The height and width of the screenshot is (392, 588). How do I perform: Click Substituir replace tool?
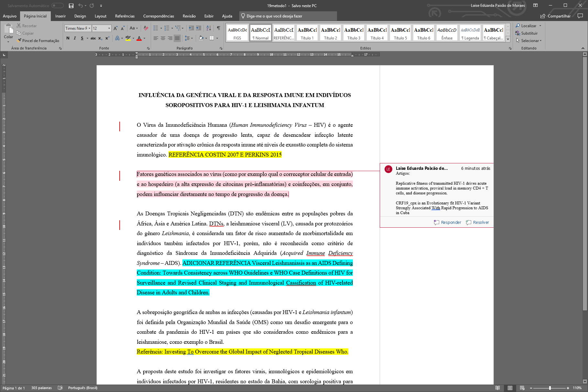pos(527,33)
